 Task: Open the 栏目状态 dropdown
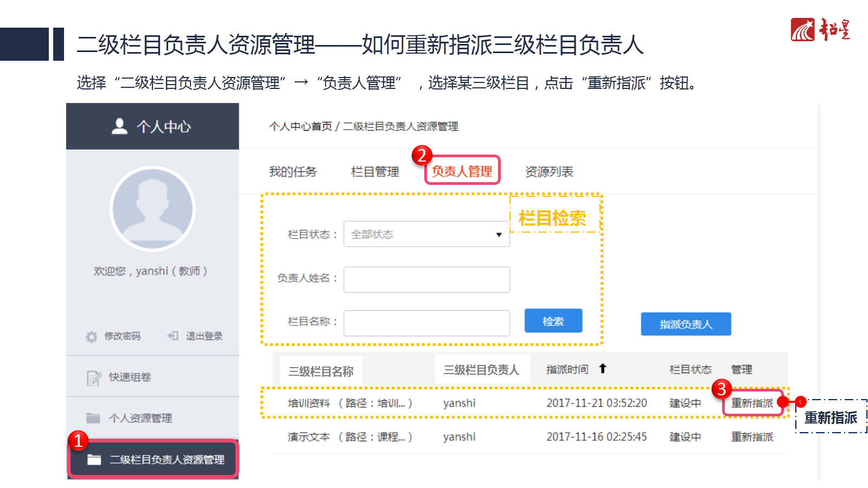coord(426,234)
